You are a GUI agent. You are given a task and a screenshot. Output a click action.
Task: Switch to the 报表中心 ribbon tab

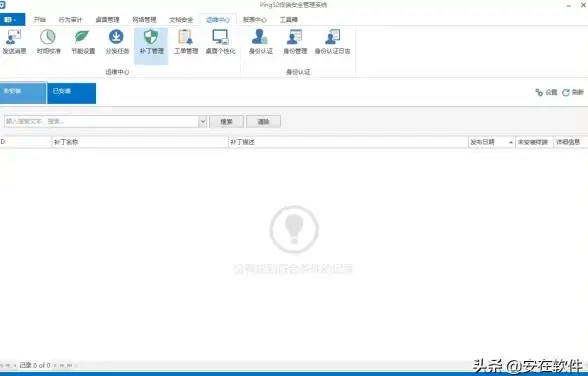click(x=255, y=19)
